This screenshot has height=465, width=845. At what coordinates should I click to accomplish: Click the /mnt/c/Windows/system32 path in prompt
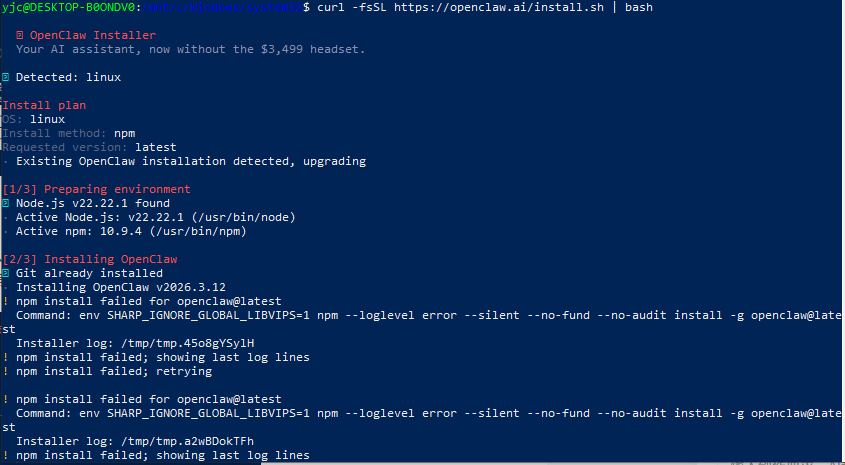pos(221,8)
